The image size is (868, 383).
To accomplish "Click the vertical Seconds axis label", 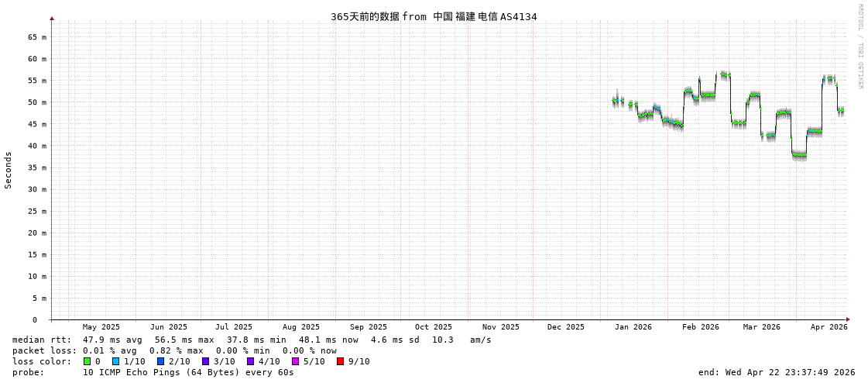I will click(9, 170).
